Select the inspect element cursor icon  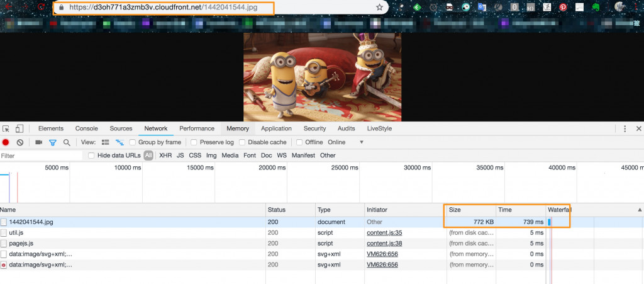tap(6, 128)
